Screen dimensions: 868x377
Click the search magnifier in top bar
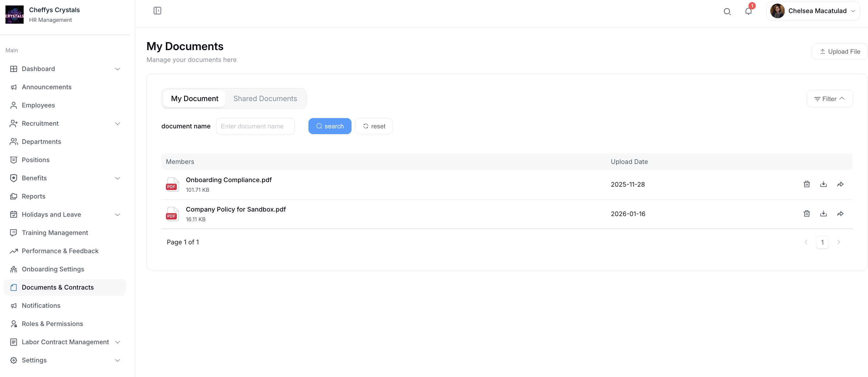click(x=727, y=12)
